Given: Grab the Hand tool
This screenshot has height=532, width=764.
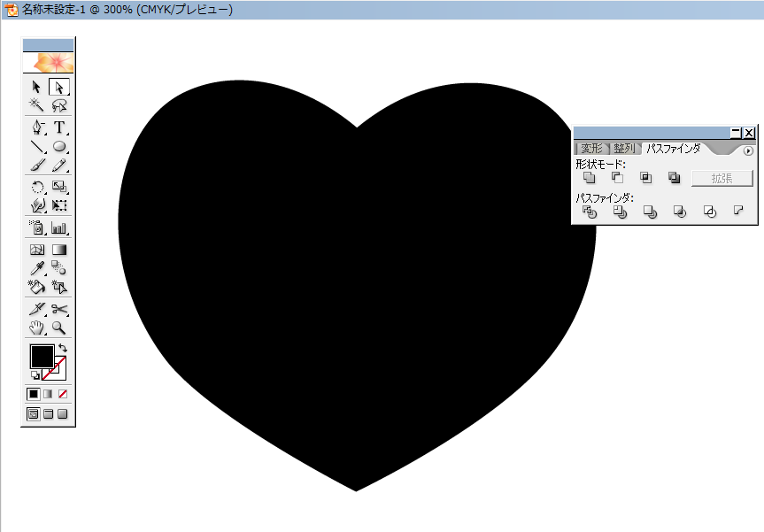Looking at the screenshot, I should (35, 328).
